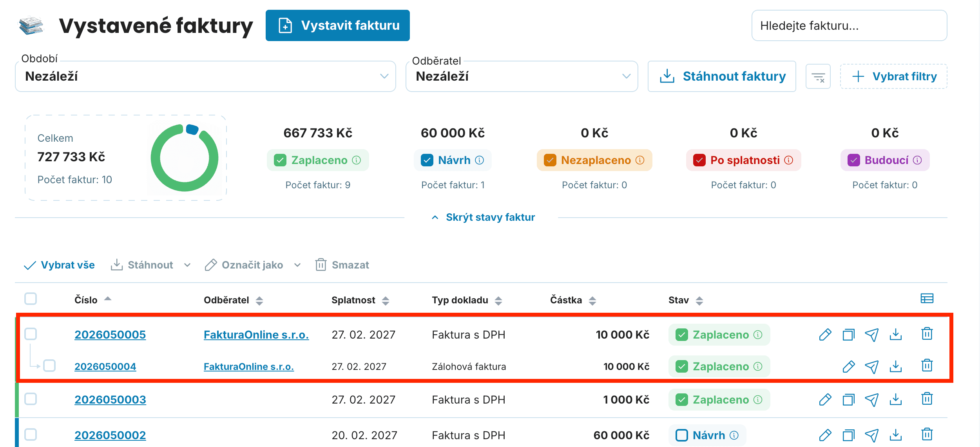The width and height of the screenshot is (980, 447).
Task: Click the Návrh status badge on invoice 2026050002
Action: tap(707, 435)
